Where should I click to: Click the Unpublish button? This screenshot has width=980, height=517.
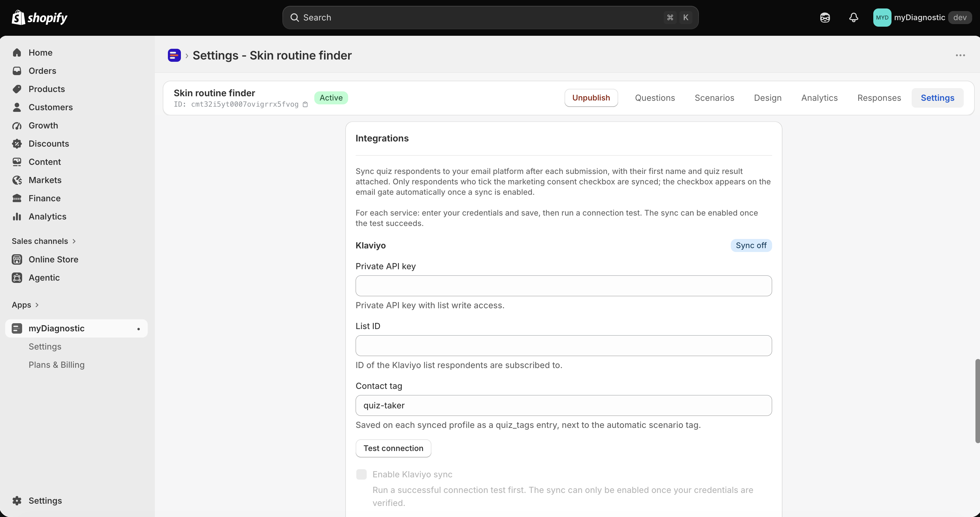[x=591, y=98]
